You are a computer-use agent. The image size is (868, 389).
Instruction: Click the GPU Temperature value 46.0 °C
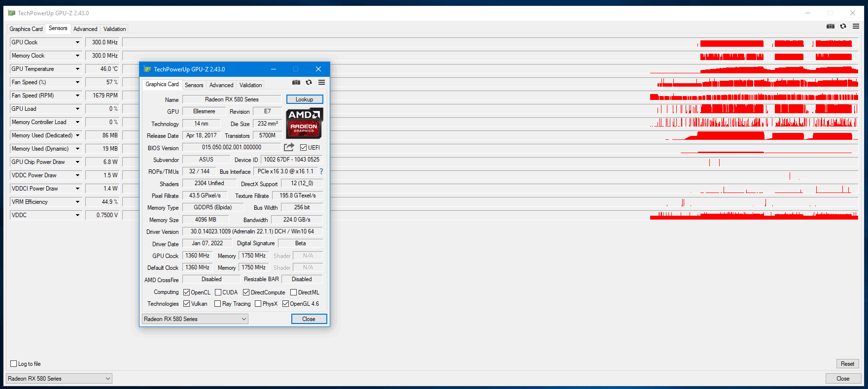[x=103, y=69]
